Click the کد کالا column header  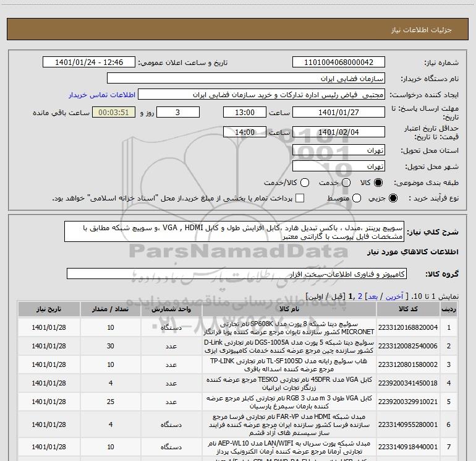tap(408, 309)
